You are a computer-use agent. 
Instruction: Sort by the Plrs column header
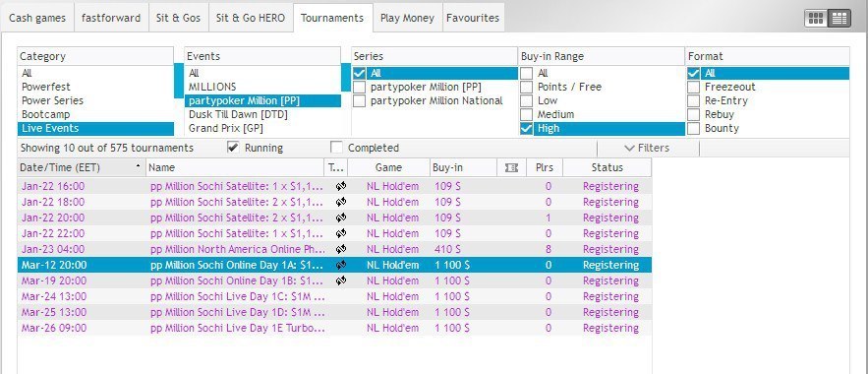(x=545, y=168)
